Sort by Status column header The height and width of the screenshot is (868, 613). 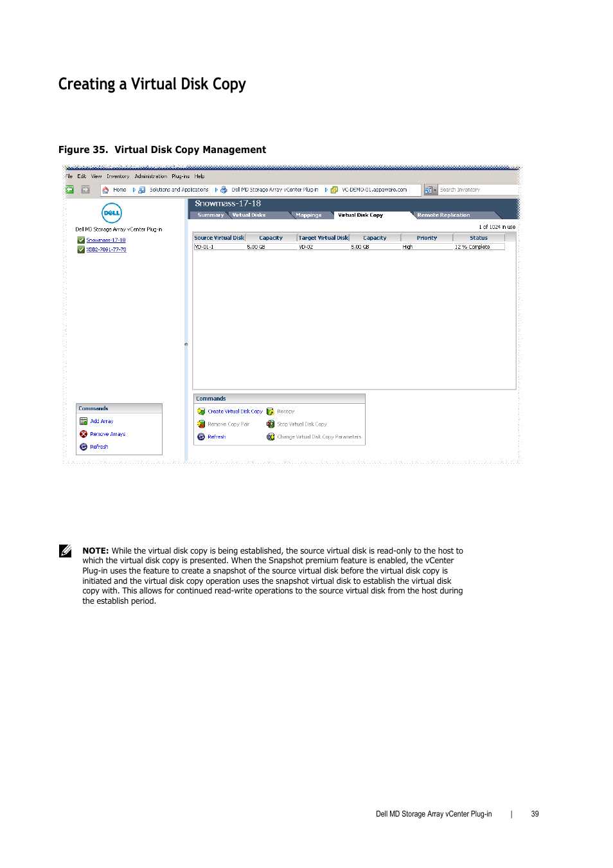tap(479, 238)
